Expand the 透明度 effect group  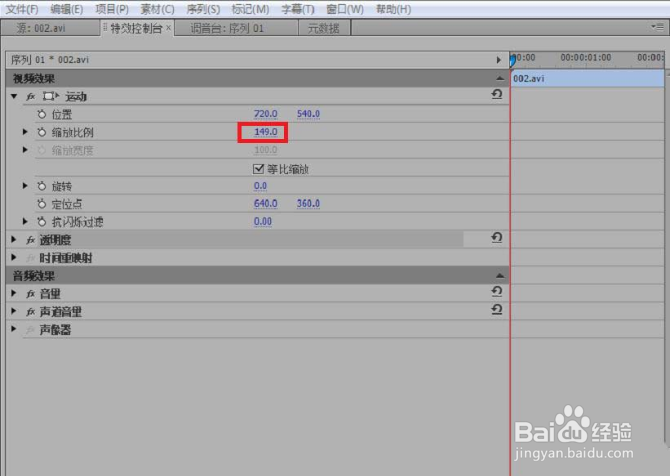click(x=14, y=240)
